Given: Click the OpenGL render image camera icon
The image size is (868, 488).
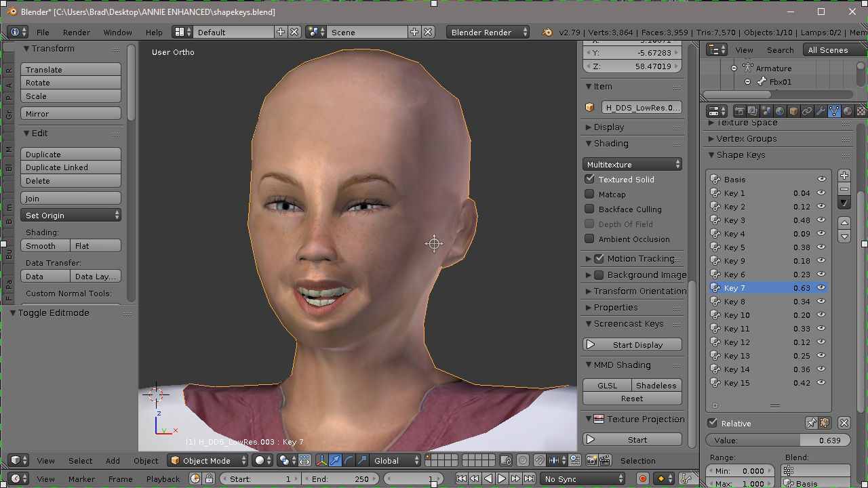Looking at the screenshot, I should (591, 461).
